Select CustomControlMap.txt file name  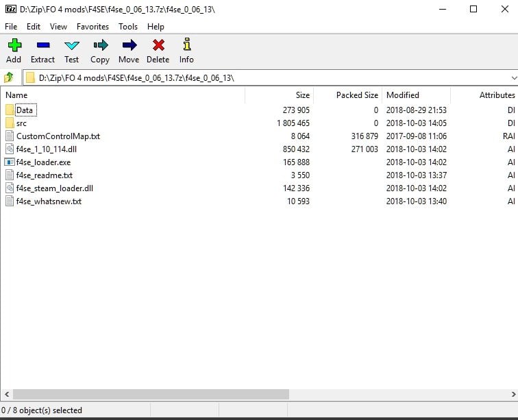tap(58, 136)
